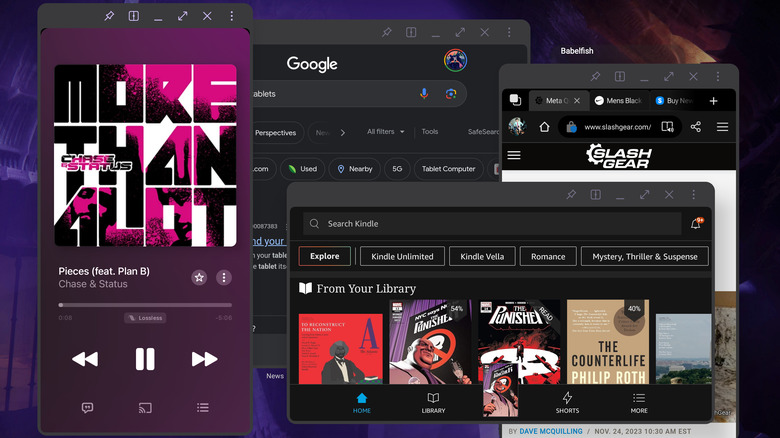Select the Kindle Unlimited category
The width and height of the screenshot is (780, 438).
(402, 256)
